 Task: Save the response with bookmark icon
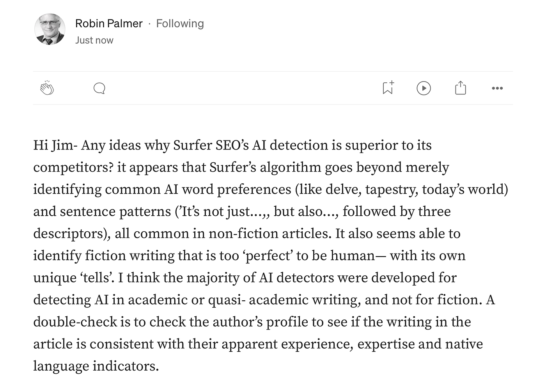[x=388, y=88]
